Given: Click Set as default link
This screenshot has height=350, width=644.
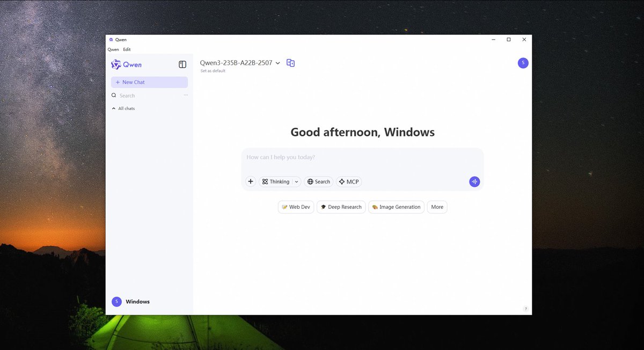Looking at the screenshot, I should pos(213,71).
